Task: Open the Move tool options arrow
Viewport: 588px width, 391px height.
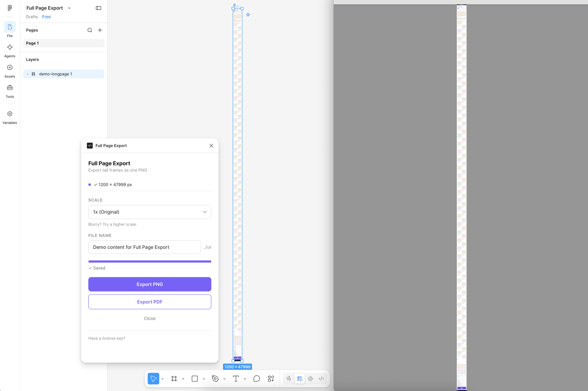Action: point(162,379)
